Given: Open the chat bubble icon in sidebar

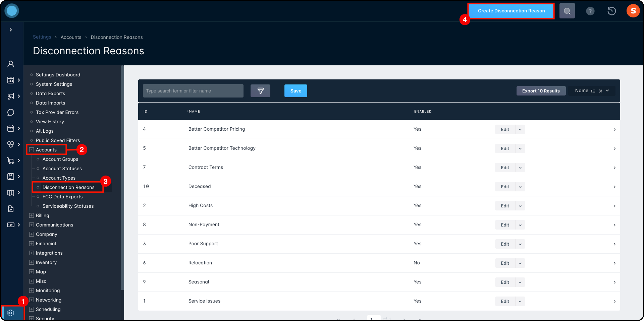Looking at the screenshot, I should 11,112.
